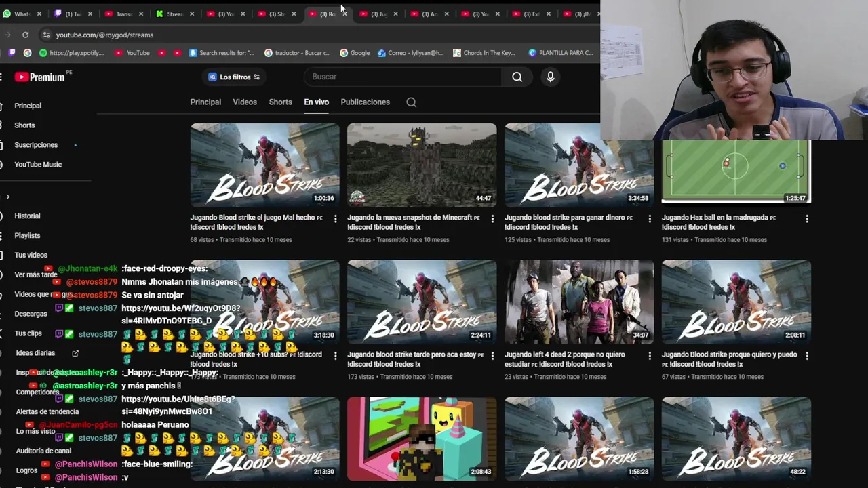Open Auditoría de canal in the sidebar

point(43,451)
